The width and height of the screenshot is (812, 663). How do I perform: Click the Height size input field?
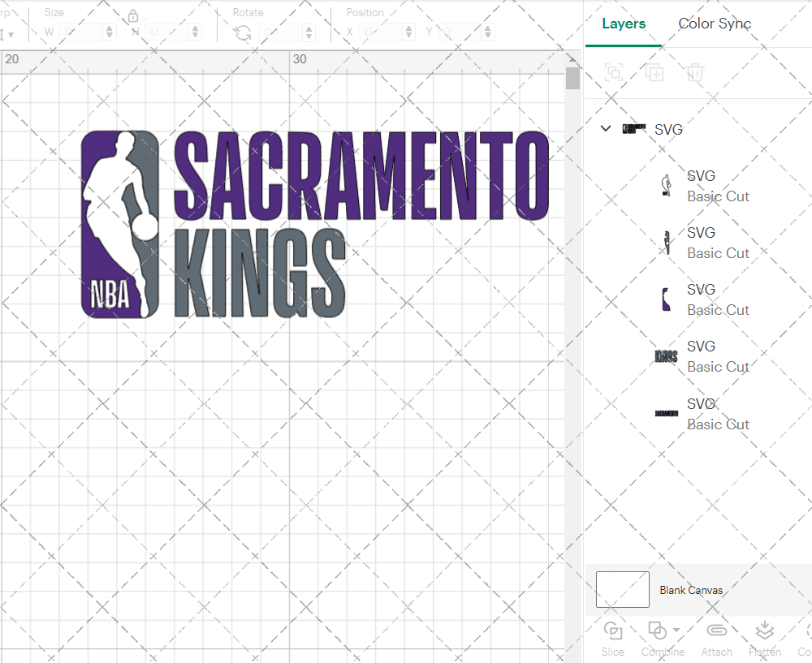click(168, 32)
